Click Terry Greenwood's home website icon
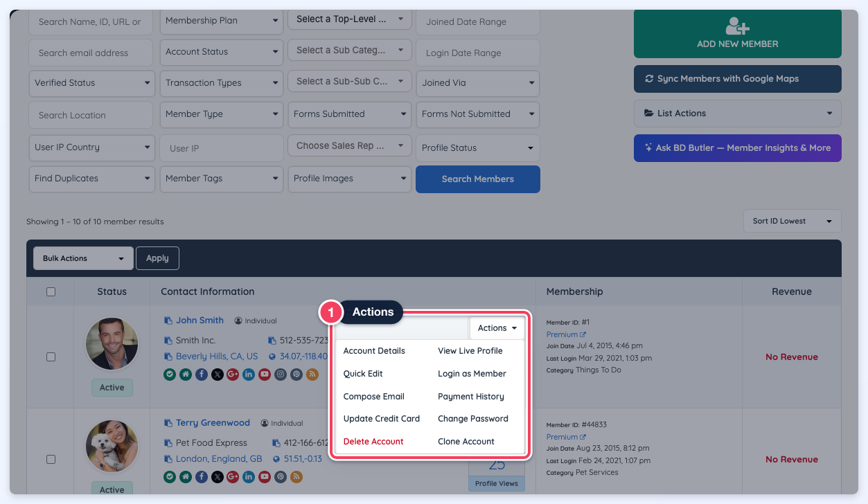Image resolution: width=868 pixels, height=504 pixels. pos(186,477)
